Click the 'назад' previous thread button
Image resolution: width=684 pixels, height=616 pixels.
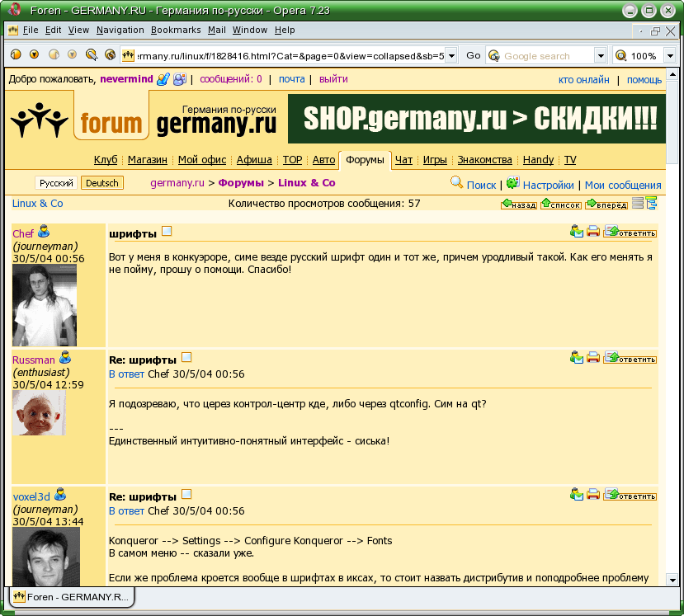pyautogui.click(x=519, y=204)
